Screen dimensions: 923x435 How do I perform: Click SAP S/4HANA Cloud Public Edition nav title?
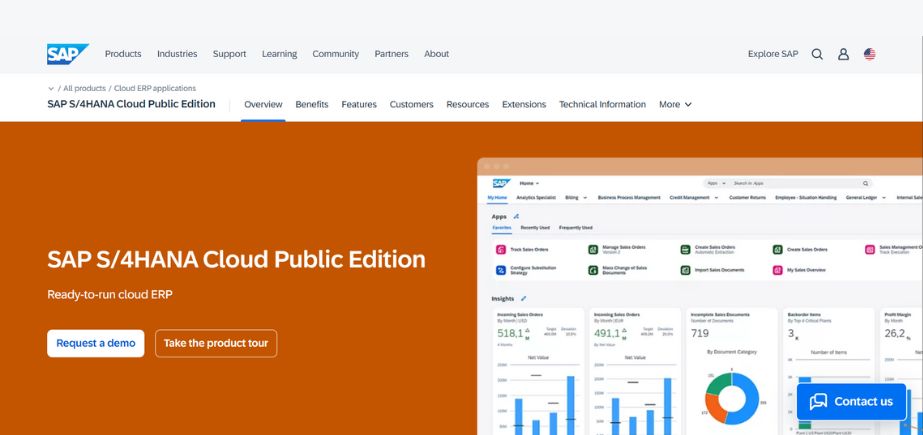click(x=131, y=104)
